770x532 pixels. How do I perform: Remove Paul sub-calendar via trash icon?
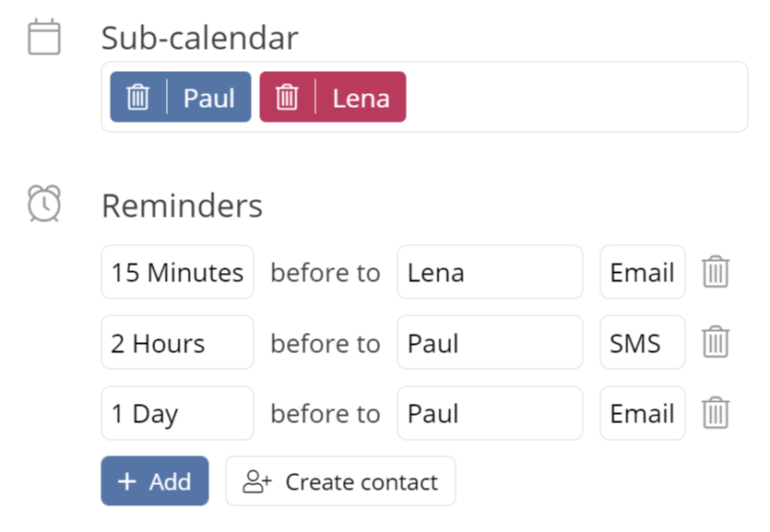point(138,97)
